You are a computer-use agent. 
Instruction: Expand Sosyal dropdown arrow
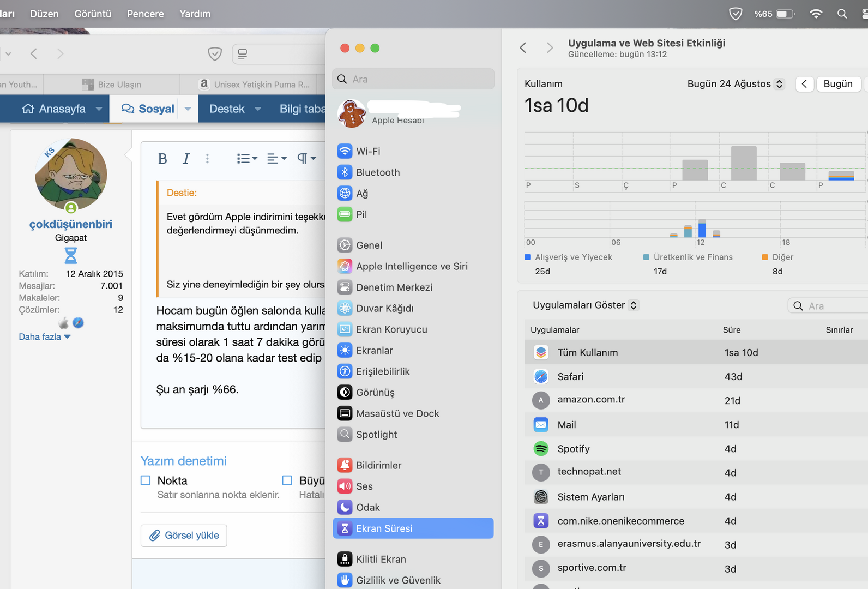click(188, 109)
